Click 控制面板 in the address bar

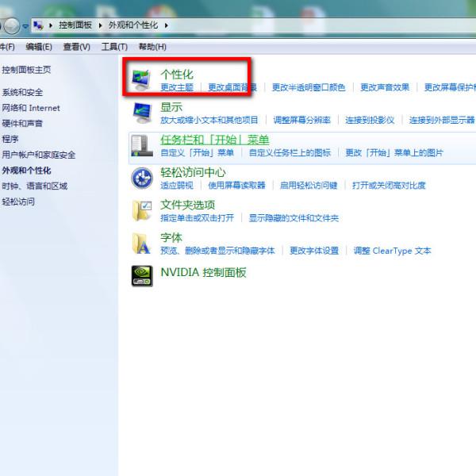click(75, 25)
